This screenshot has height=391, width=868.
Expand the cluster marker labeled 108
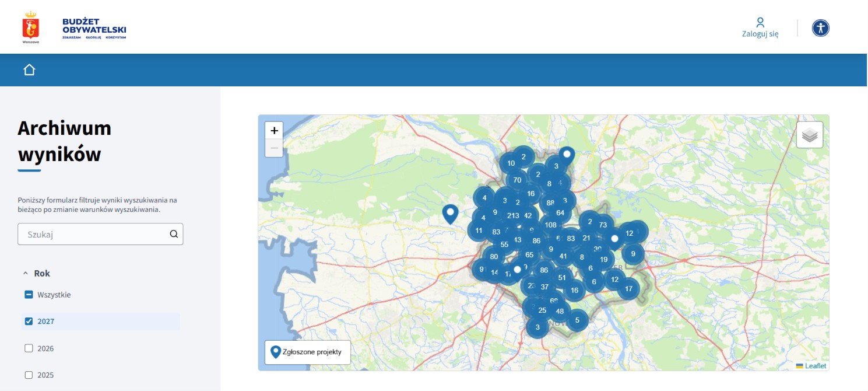550,225
